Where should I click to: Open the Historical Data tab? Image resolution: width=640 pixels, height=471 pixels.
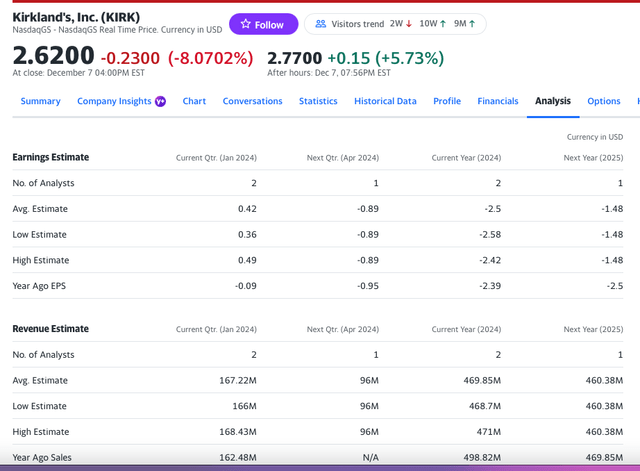pos(385,101)
